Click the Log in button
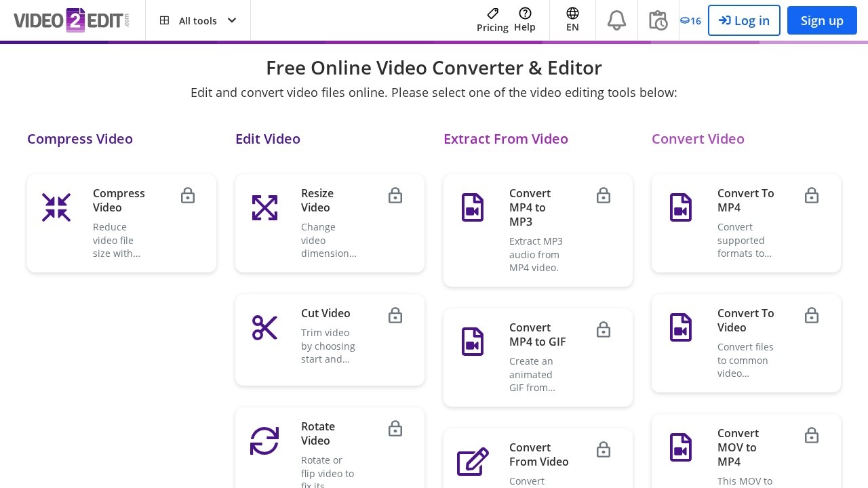Image resolution: width=868 pixels, height=488 pixels. click(744, 20)
